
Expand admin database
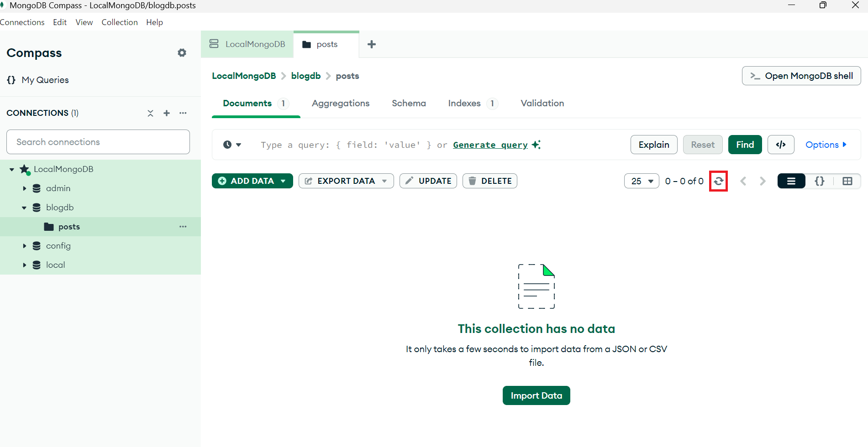25,188
